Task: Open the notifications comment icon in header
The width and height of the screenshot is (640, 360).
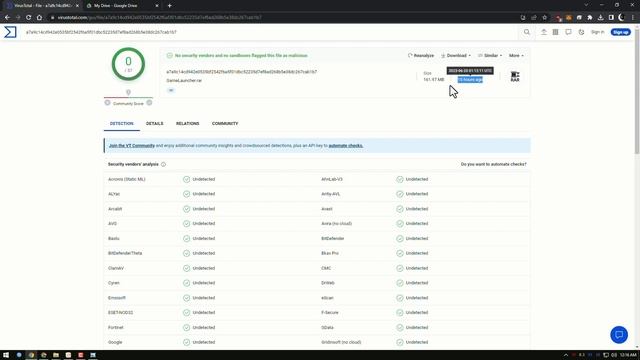Action: tap(568, 32)
